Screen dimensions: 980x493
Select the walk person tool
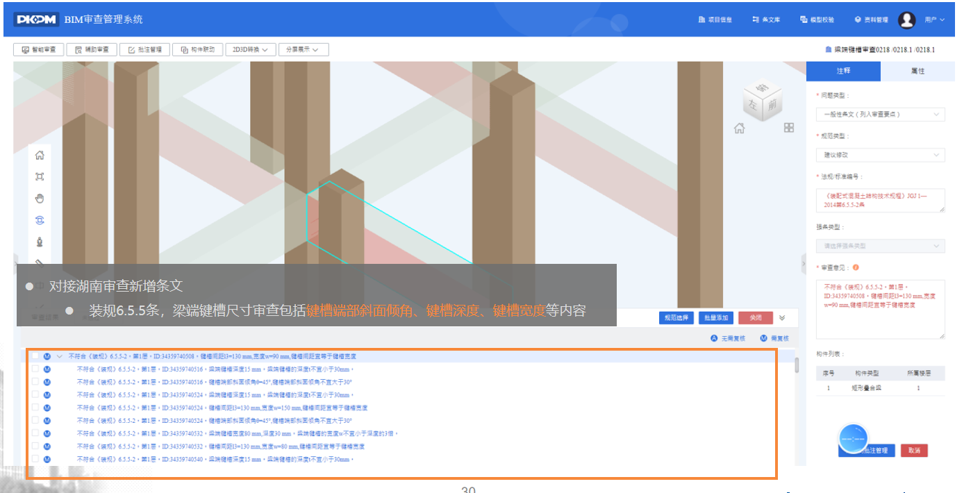coord(40,242)
